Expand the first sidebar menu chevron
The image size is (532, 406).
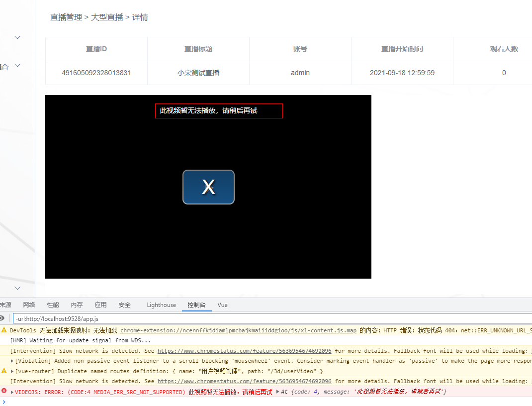click(x=17, y=37)
